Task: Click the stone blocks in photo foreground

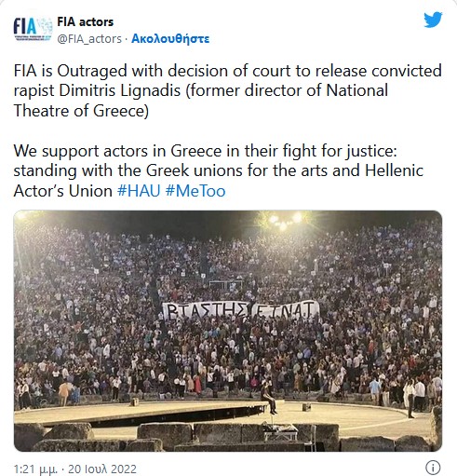Action: (x=228, y=436)
